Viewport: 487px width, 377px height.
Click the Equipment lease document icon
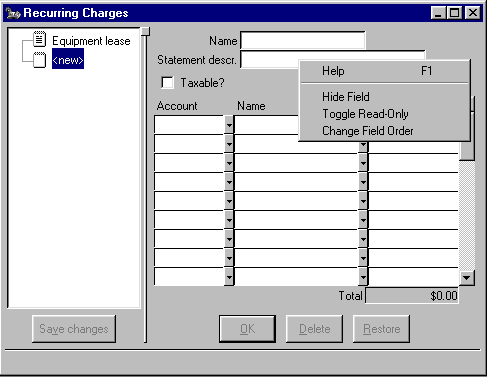pyautogui.click(x=40, y=39)
